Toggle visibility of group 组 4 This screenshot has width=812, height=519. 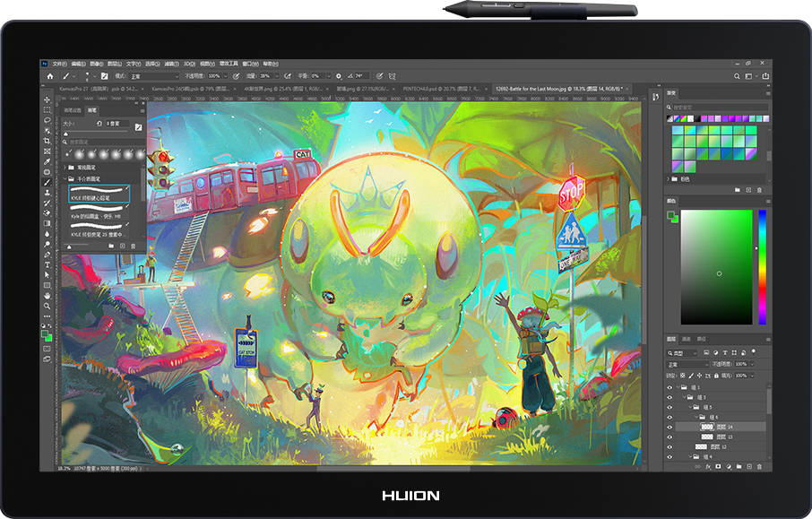[669, 457]
